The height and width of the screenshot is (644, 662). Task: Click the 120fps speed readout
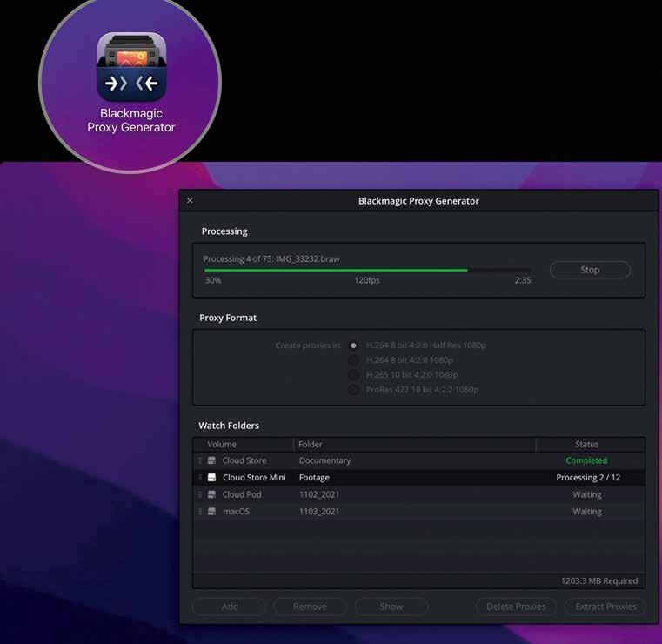[367, 280]
